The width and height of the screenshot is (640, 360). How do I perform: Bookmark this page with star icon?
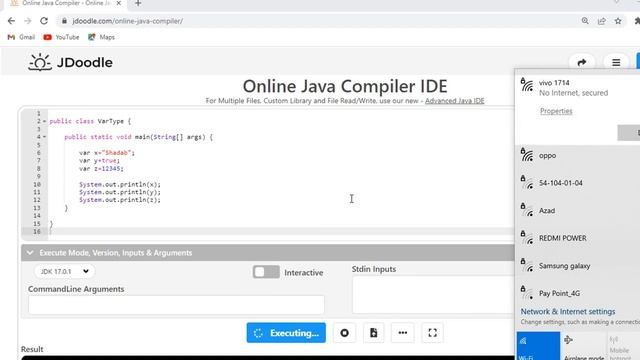pos(618,21)
